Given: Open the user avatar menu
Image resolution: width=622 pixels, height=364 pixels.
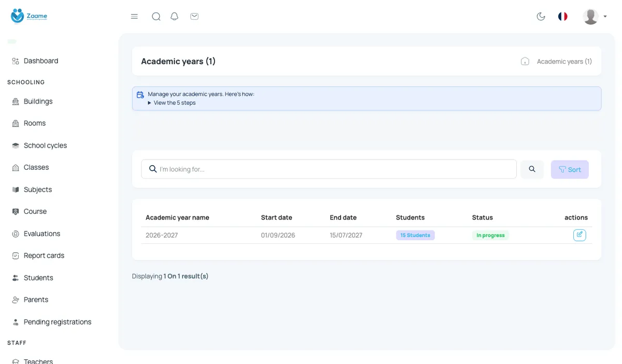Looking at the screenshot, I should pyautogui.click(x=595, y=17).
